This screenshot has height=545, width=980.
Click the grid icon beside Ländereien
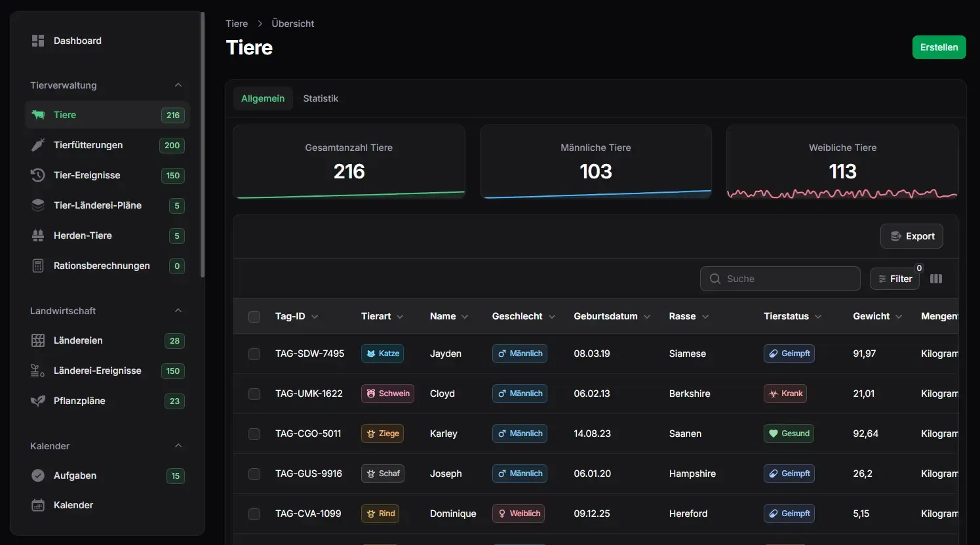(x=38, y=340)
